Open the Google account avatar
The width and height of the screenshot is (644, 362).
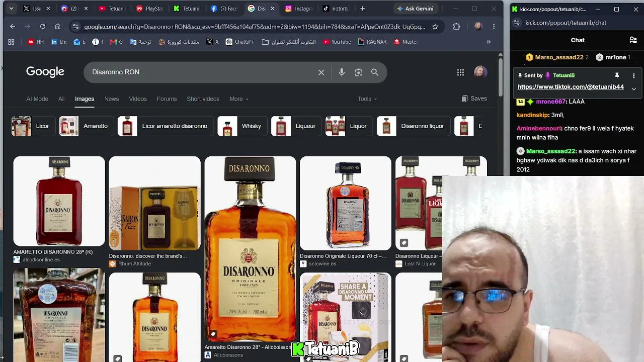(480, 72)
